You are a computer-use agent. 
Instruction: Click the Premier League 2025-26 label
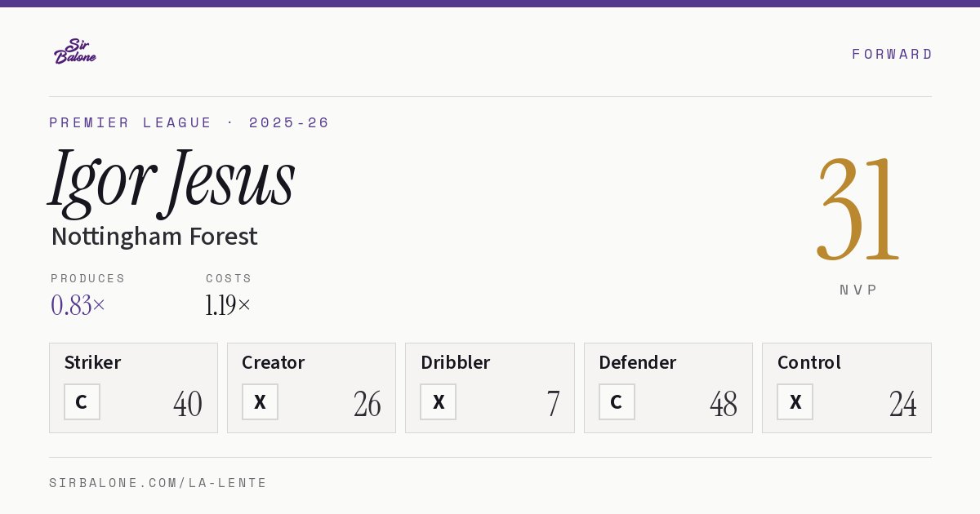[189, 122]
